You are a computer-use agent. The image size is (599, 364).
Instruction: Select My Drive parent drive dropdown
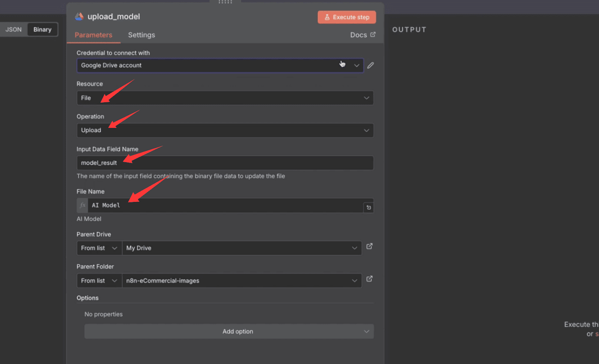(x=242, y=248)
